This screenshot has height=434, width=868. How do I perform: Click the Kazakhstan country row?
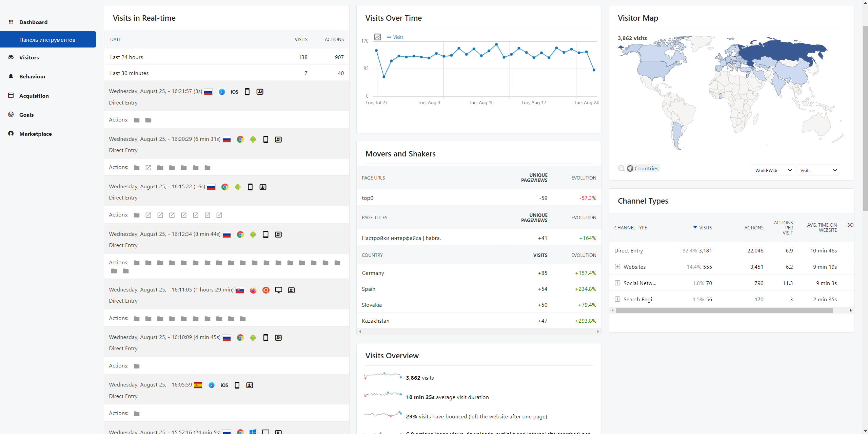point(479,321)
